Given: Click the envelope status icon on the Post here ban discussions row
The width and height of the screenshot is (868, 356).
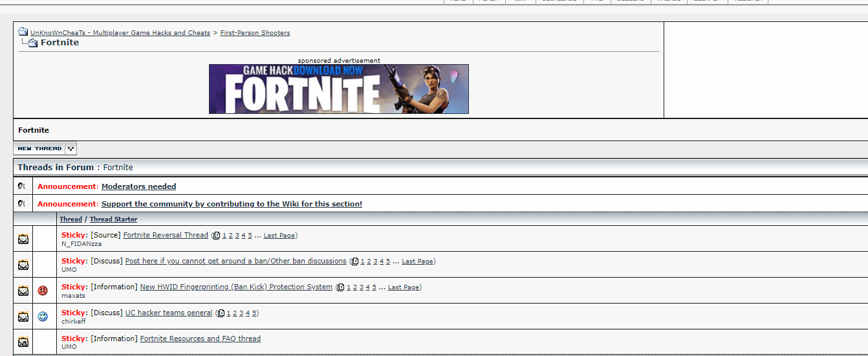Looking at the screenshot, I should (x=23, y=265).
